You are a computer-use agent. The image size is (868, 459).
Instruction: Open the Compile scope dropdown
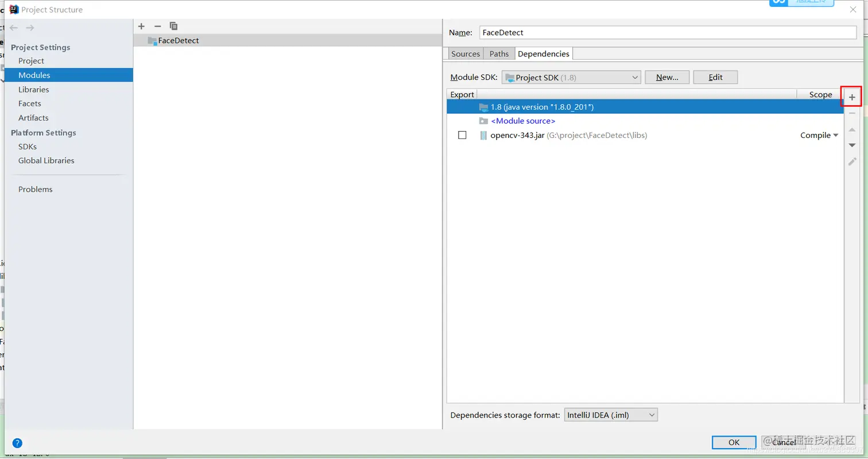tap(819, 136)
